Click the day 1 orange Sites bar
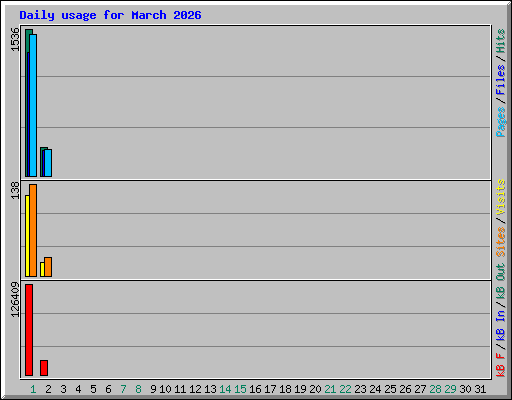512x400 pixels. [x=33, y=230]
